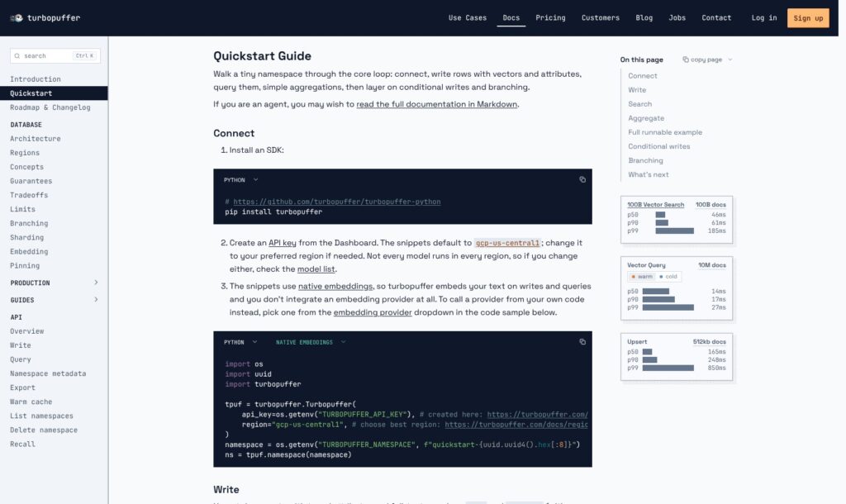
Task: Jump to Conditional writes in On this page
Action: [x=658, y=146]
